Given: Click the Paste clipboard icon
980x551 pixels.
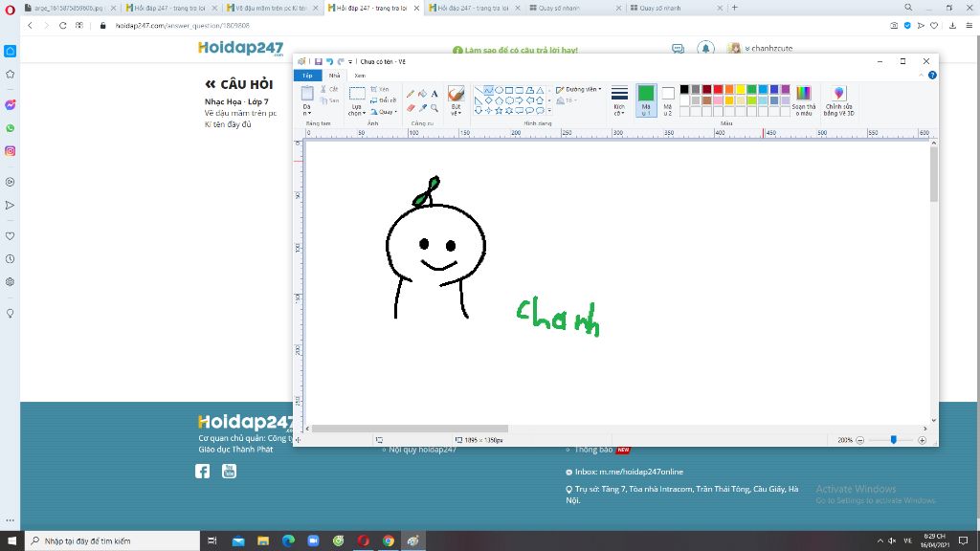Looking at the screenshot, I should coord(307,94).
